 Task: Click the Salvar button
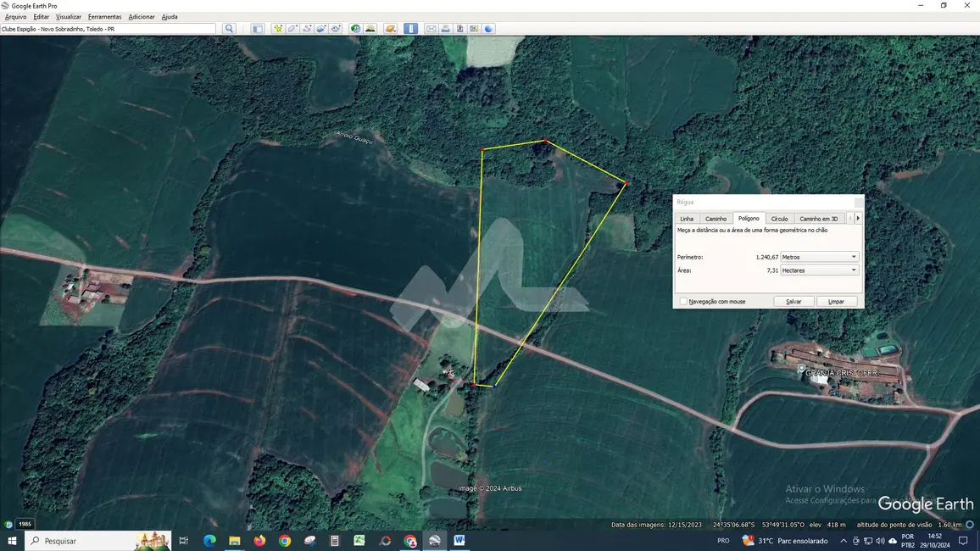coord(793,302)
